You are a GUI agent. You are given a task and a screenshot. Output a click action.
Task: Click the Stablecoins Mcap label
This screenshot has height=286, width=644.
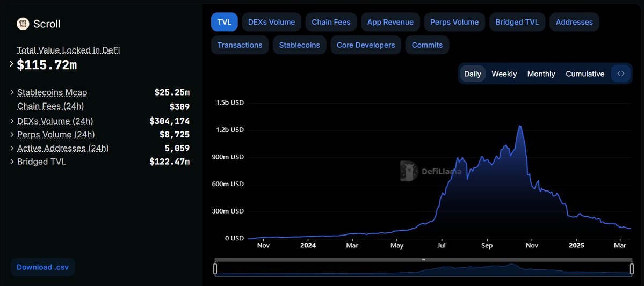coord(52,92)
